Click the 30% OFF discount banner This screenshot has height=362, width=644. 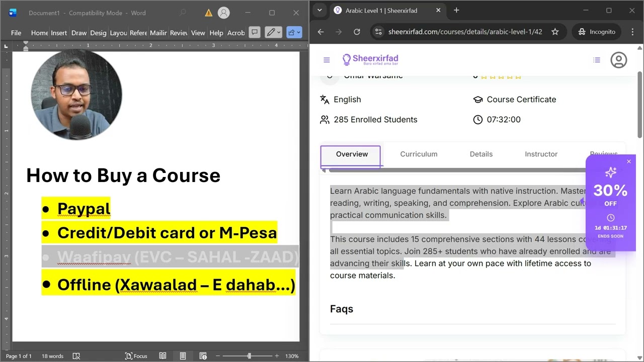coord(610,203)
